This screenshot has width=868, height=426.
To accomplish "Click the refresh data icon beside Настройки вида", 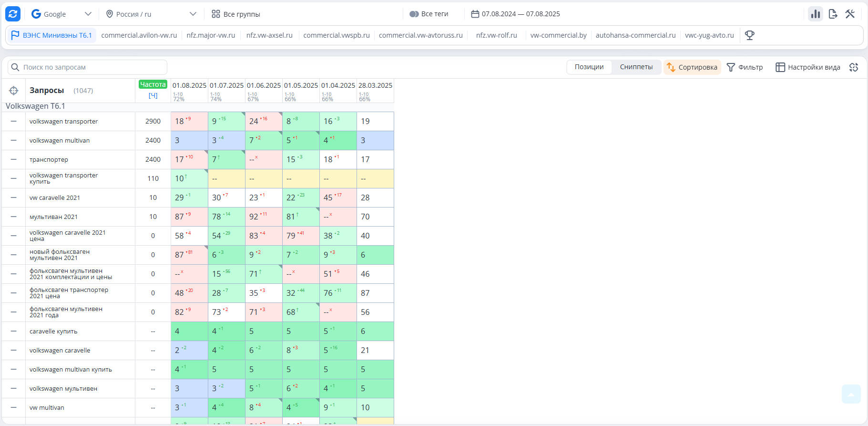I will (854, 67).
